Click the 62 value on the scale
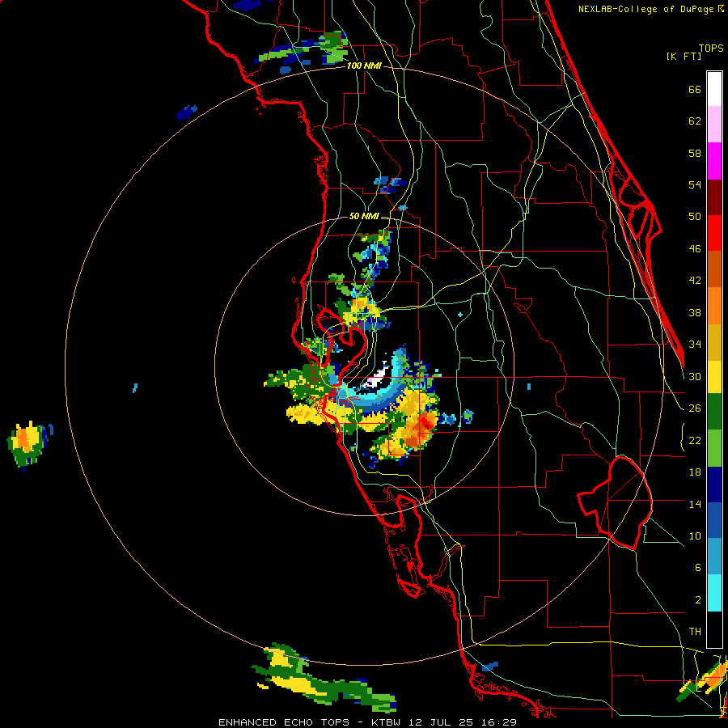Screen dimensions: 728x728 click(695, 121)
